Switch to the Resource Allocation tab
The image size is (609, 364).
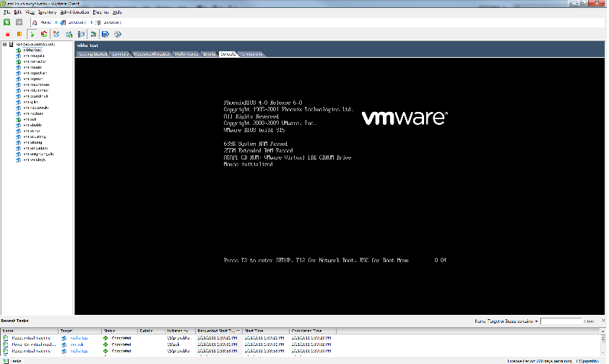pos(152,54)
